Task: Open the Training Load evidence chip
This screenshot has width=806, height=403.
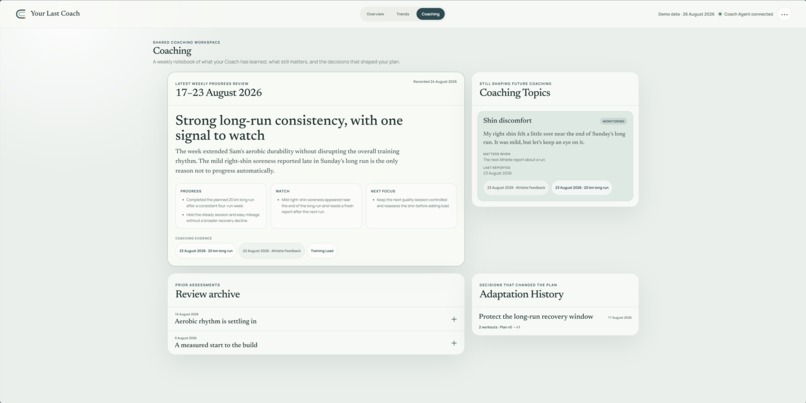Action: point(322,251)
